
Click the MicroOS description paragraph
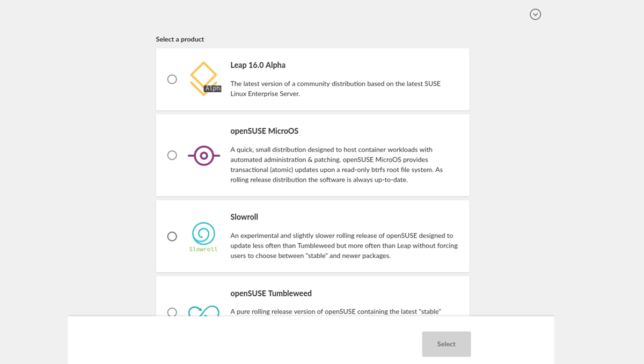pos(336,165)
